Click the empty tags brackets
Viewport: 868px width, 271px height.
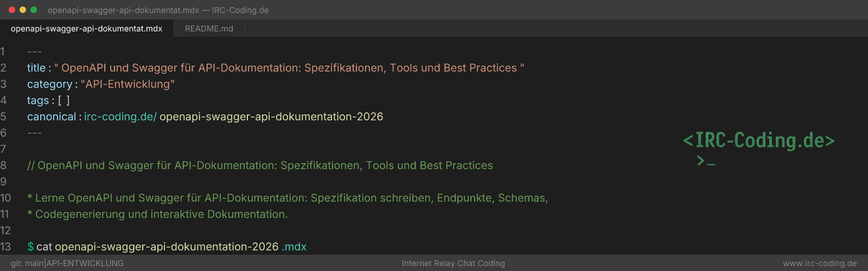tap(64, 100)
